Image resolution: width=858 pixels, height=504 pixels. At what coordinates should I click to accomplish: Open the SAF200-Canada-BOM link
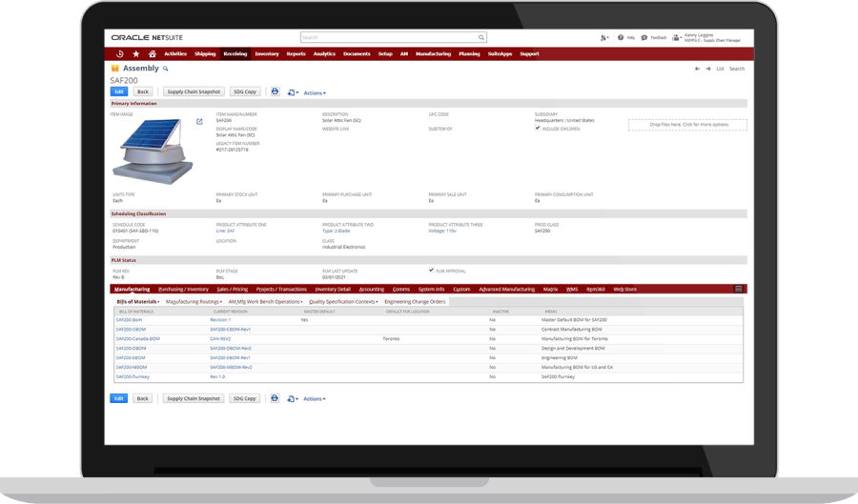pos(138,339)
